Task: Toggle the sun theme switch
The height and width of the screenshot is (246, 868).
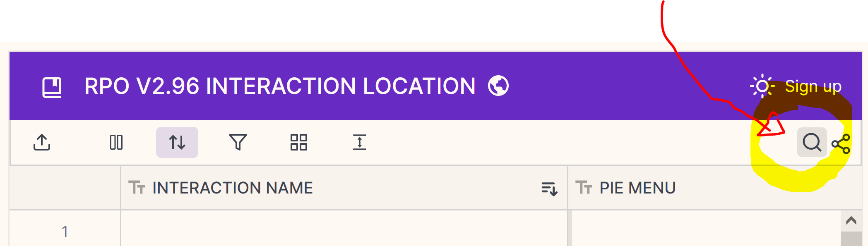Action: (762, 86)
